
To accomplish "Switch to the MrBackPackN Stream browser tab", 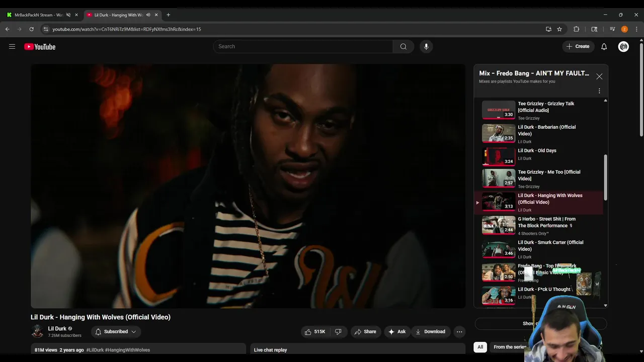I will pos(39,15).
